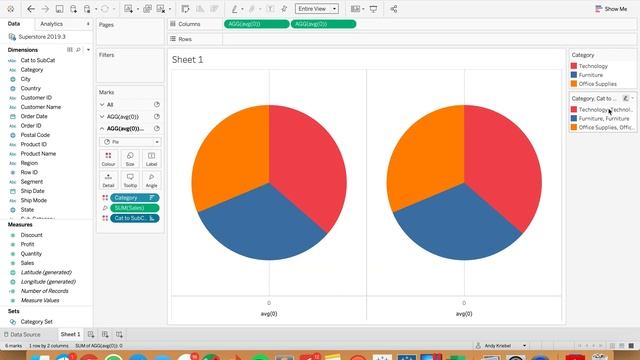Open the Angle button on Marks card
This screenshot has width=640, height=360.
(151, 180)
